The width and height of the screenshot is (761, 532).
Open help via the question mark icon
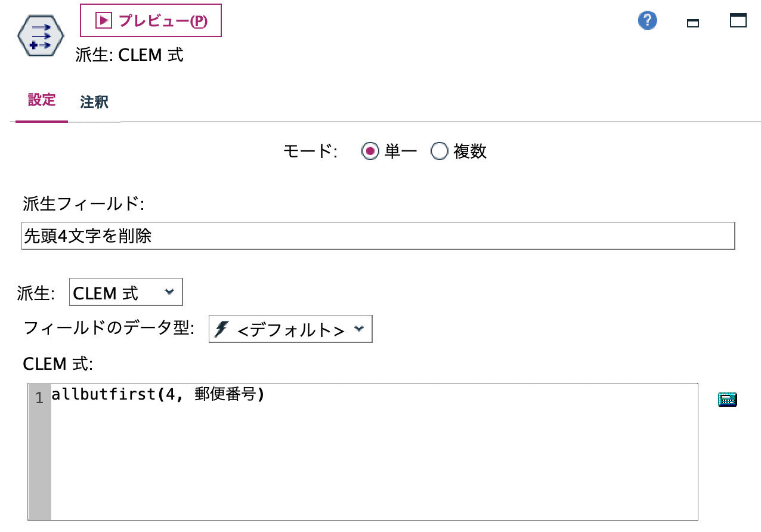tap(646, 20)
